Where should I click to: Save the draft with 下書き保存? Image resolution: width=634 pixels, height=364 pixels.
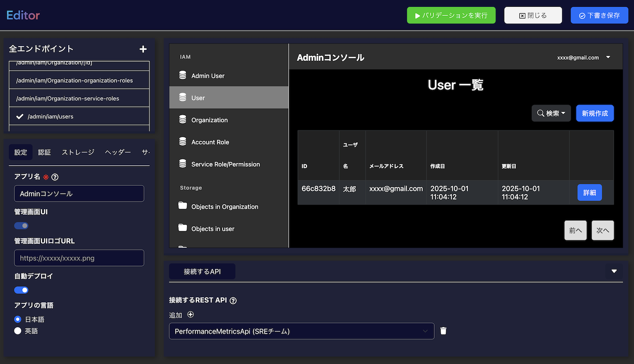pos(599,15)
